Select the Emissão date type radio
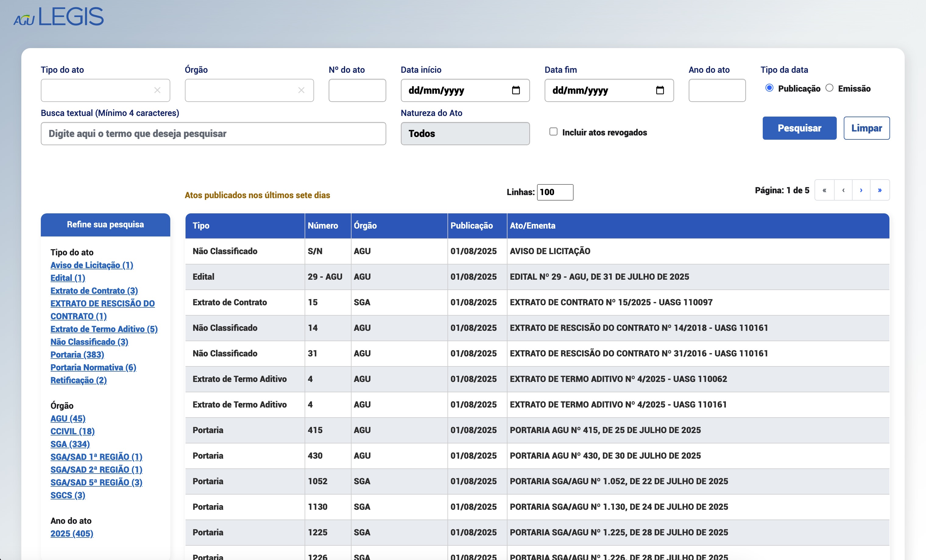This screenshot has width=926, height=560. pos(829,88)
